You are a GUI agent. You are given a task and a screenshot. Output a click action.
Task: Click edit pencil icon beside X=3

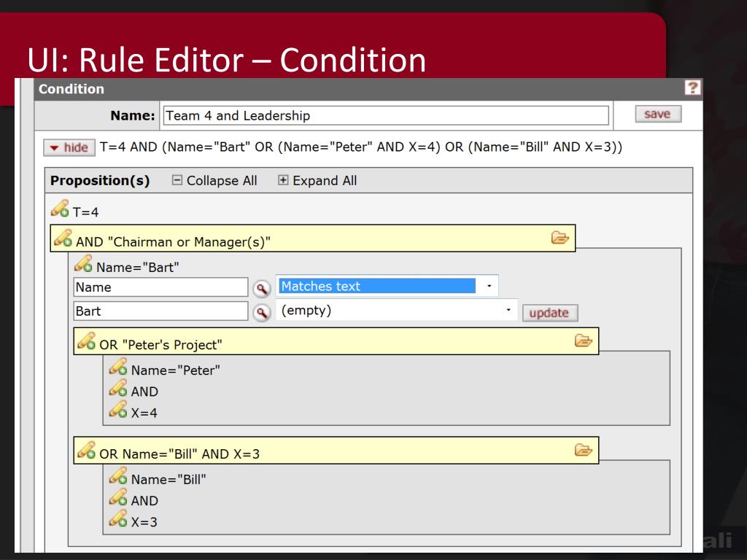coord(118,521)
